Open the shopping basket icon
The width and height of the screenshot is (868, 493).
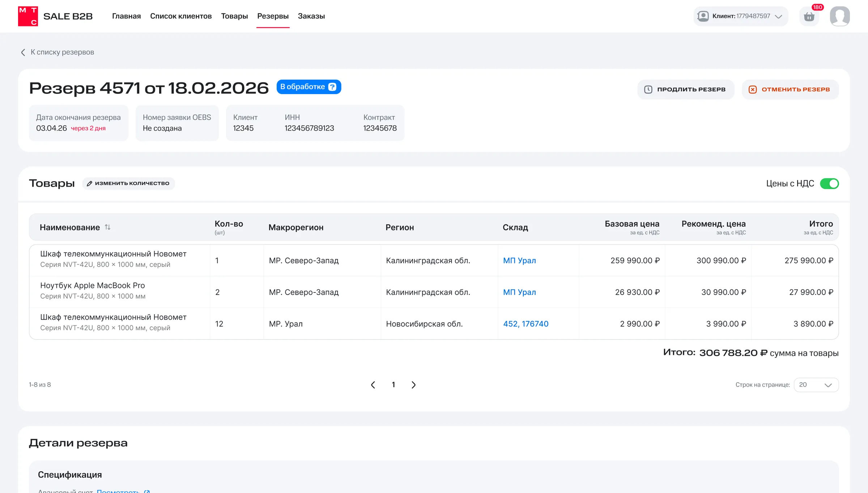click(x=809, y=16)
